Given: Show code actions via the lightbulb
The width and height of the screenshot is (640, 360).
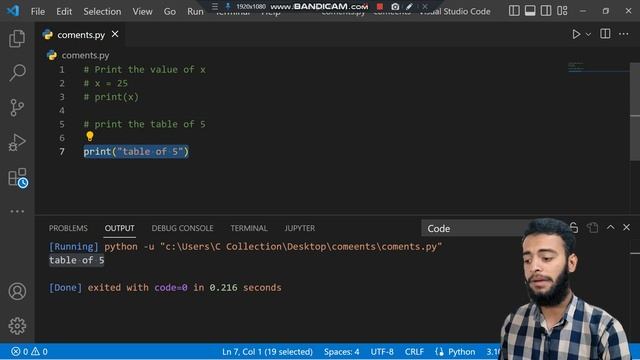Looking at the screenshot, I should (90, 136).
